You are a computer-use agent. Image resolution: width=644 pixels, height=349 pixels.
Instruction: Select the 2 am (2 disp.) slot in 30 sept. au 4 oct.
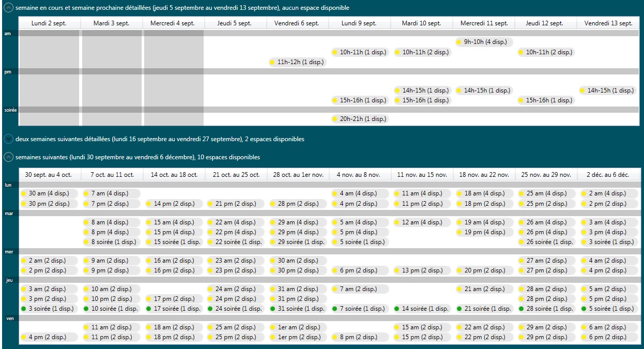49,261
